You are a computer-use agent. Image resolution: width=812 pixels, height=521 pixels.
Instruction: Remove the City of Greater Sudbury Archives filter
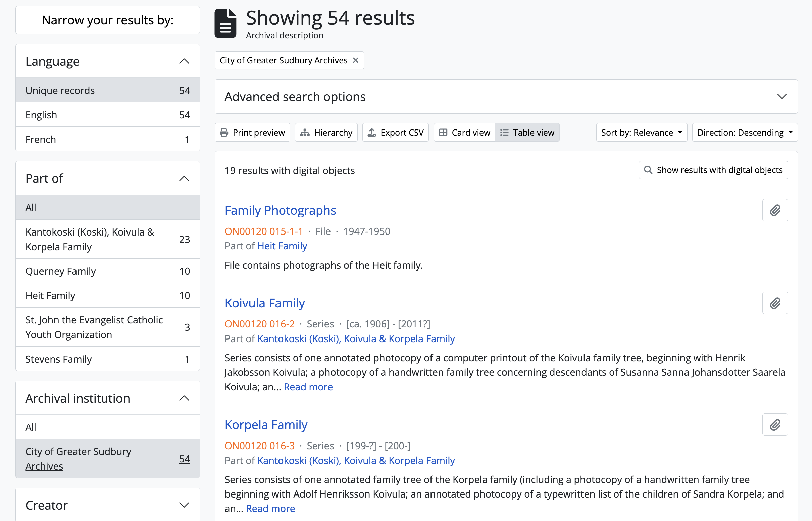click(x=355, y=60)
